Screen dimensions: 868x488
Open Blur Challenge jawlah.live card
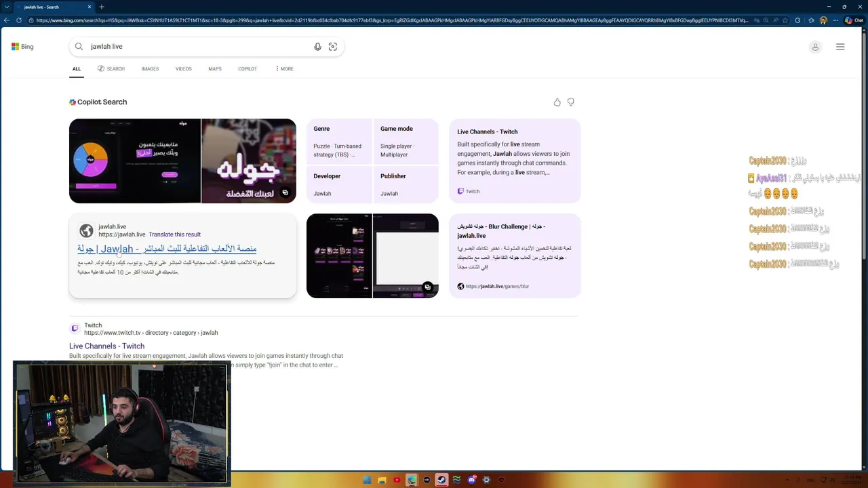515,256
